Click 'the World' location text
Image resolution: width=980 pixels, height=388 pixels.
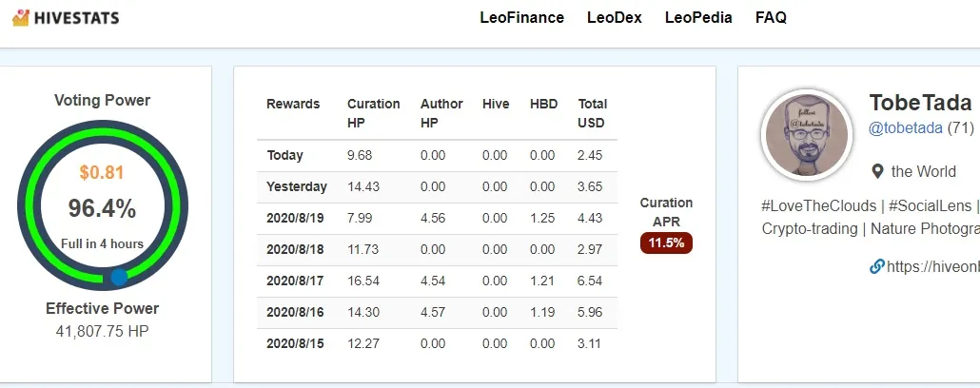[x=923, y=171]
